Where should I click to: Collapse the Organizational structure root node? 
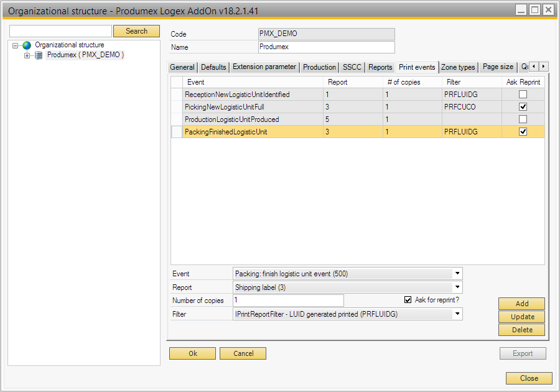coord(16,45)
